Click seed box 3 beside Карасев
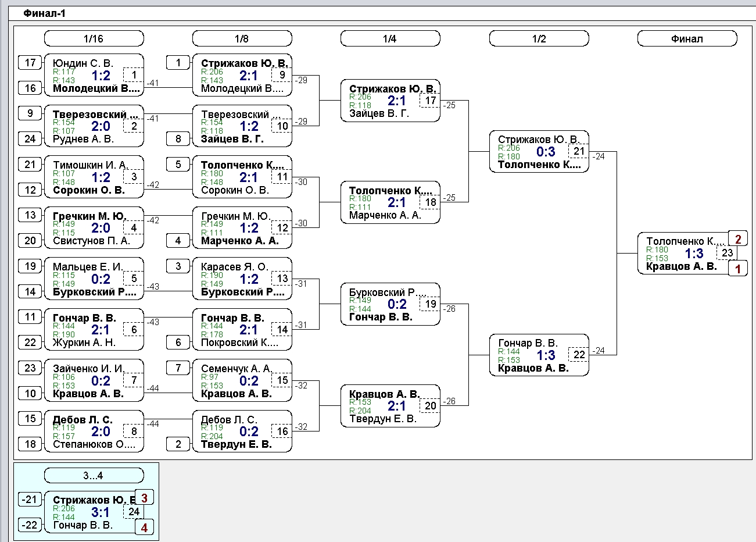 (178, 266)
